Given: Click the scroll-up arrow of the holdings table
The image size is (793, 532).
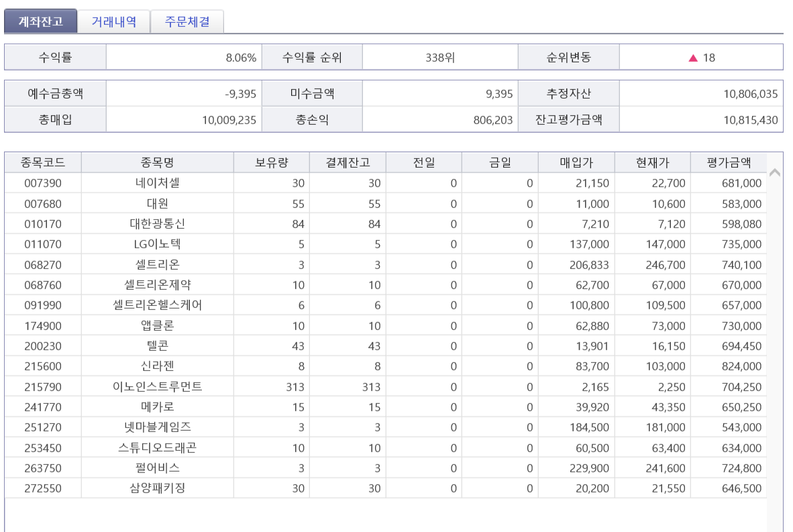Looking at the screenshot, I should (774, 172).
